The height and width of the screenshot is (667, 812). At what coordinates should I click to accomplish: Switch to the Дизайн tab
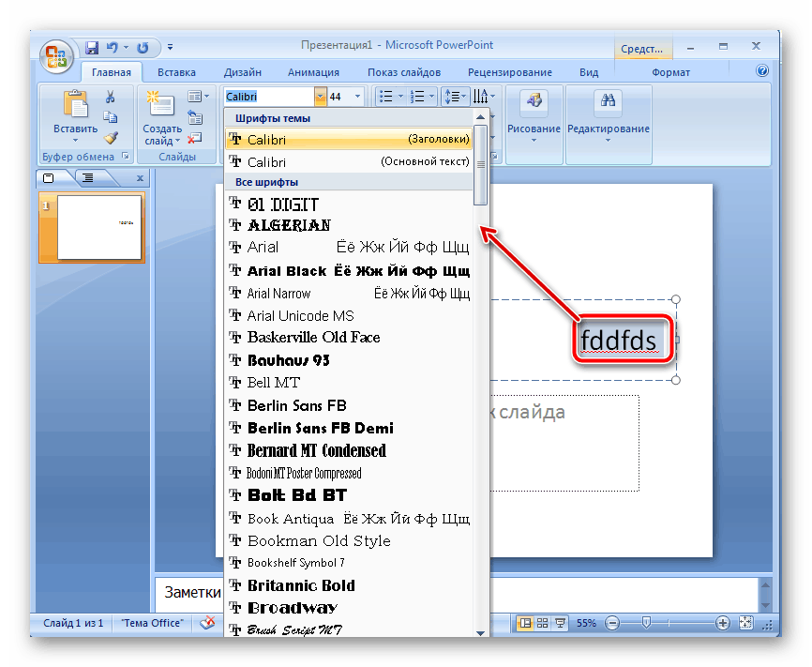point(243,72)
